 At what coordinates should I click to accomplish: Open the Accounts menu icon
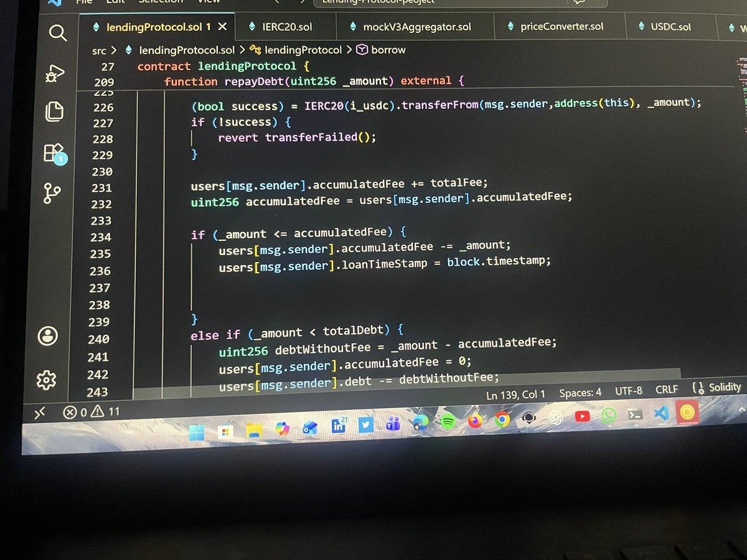click(48, 336)
